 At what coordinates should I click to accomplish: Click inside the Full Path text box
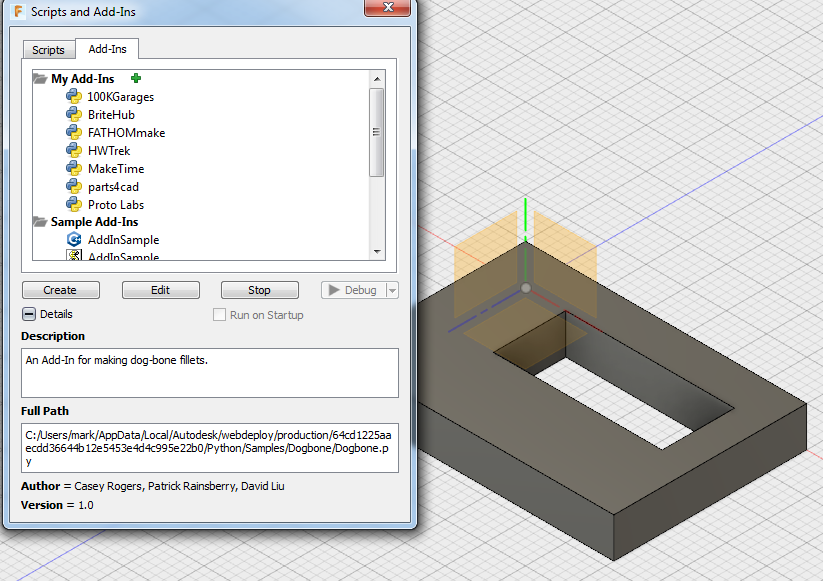tap(210, 448)
